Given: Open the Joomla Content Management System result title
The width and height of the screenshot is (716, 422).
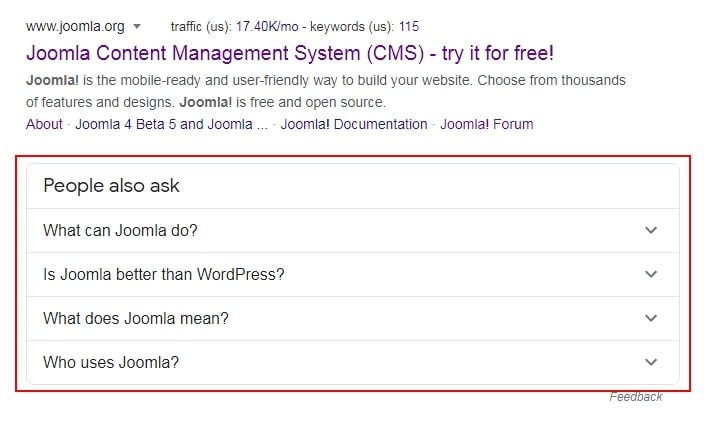Looking at the screenshot, I should [290, 53].
